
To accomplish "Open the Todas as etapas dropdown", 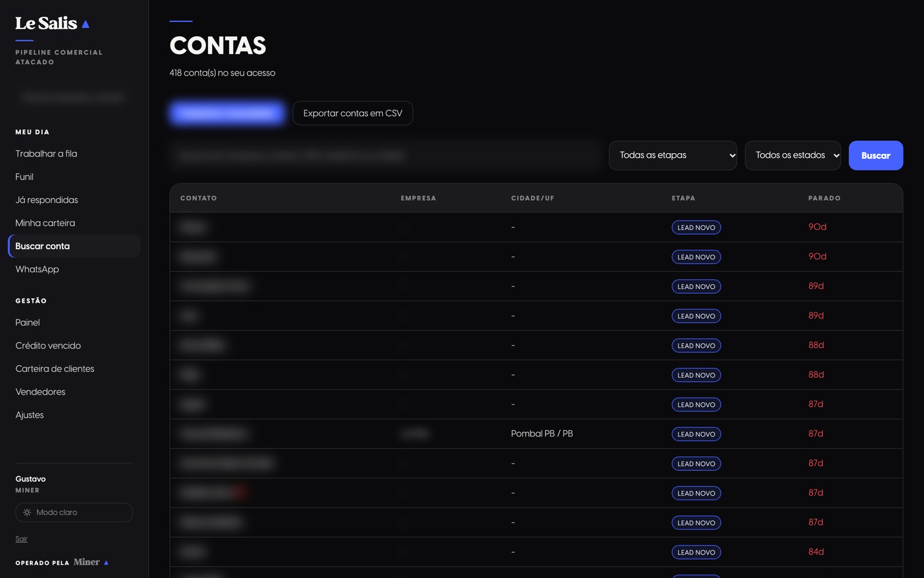I will pos(673,155).
